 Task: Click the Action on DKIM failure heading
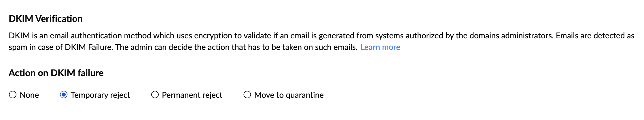pos(56,73)
